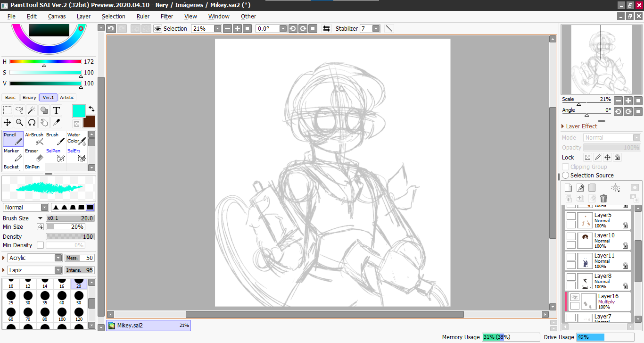Swap foreground and background colors
644x343 pixels.
point(91,109)
